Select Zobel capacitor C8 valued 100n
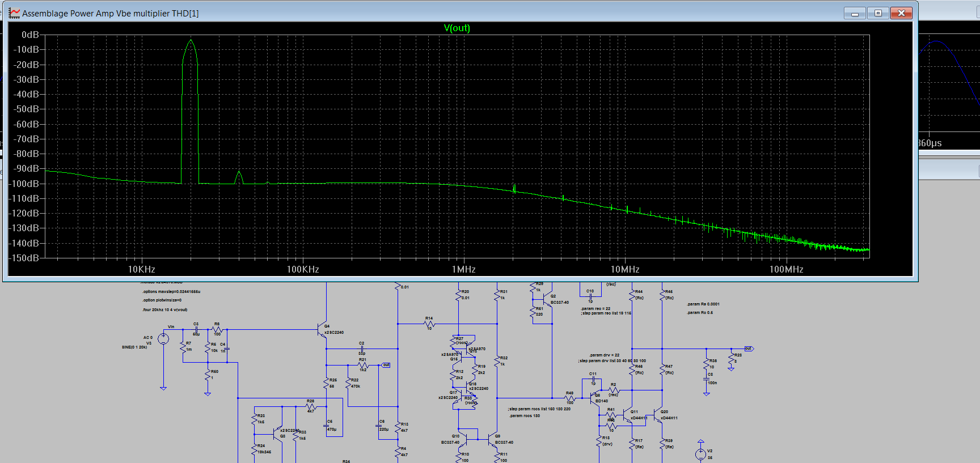The width and height of the screenshot is (980, 463). [707, 379]
